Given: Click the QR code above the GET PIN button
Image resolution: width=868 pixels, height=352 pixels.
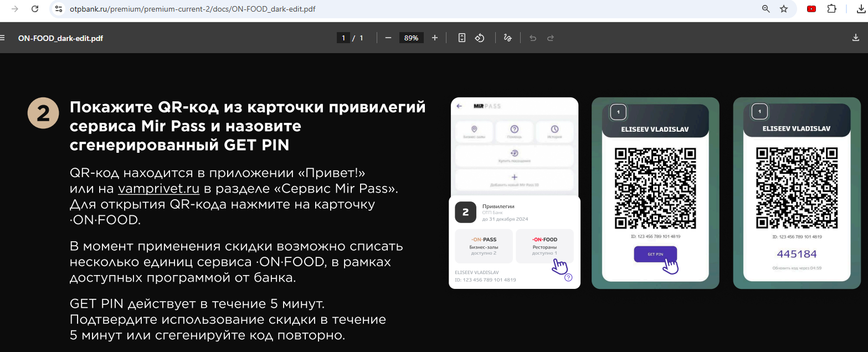Looking at the screenshot, I should [x=655, y=188].
